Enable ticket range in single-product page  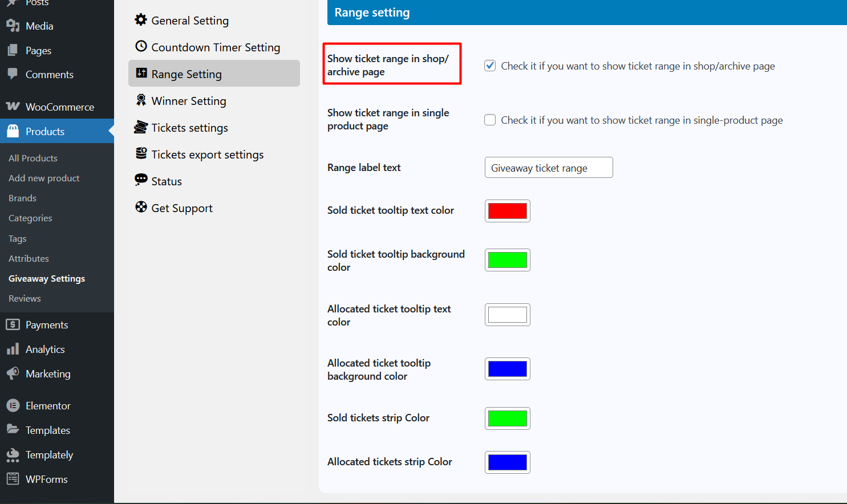[x=490, y=120]
